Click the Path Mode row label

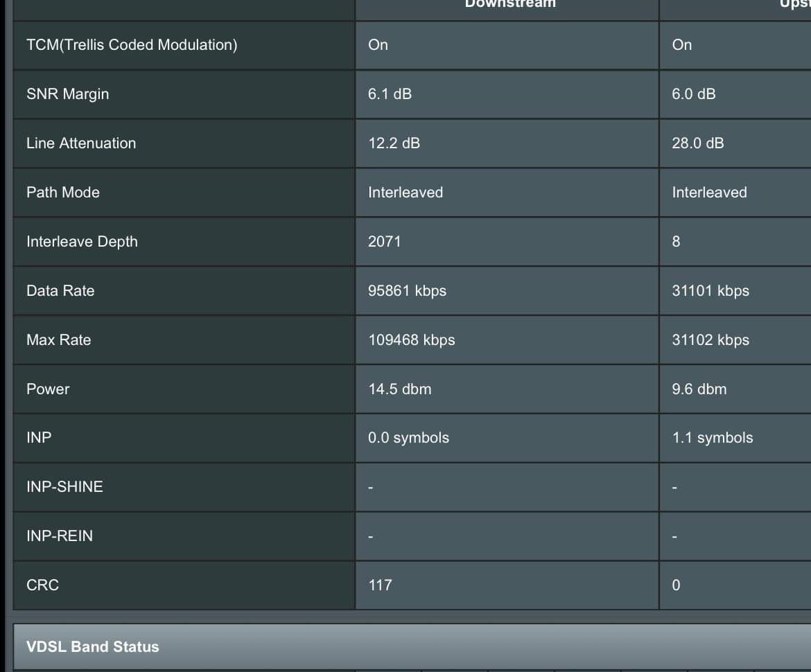click(63, 193)
